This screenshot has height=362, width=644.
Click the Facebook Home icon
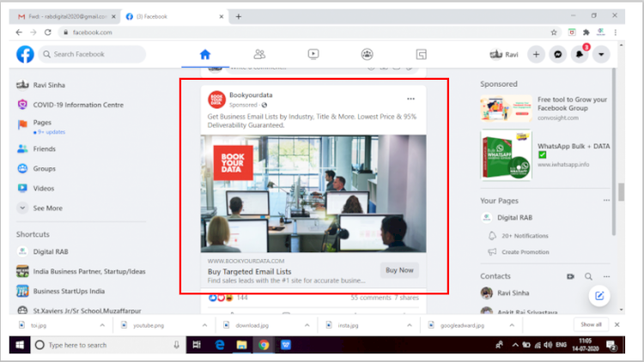[204, 54]
